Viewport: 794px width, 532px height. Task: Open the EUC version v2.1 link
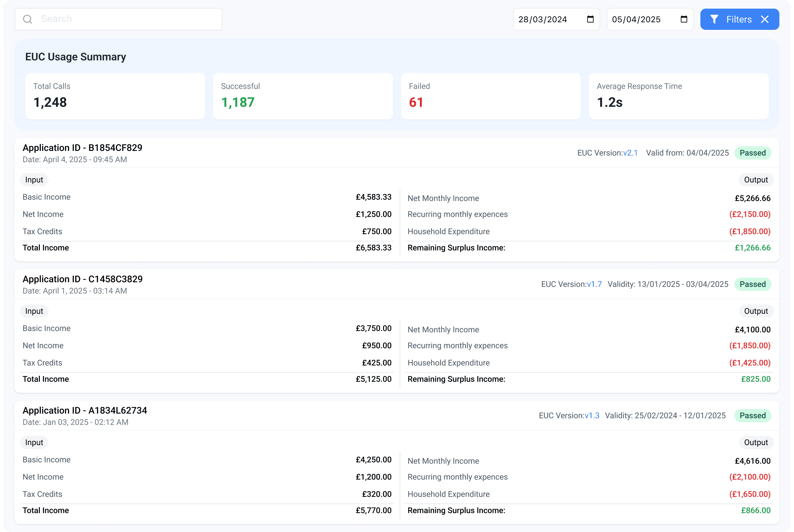point(630,153)
